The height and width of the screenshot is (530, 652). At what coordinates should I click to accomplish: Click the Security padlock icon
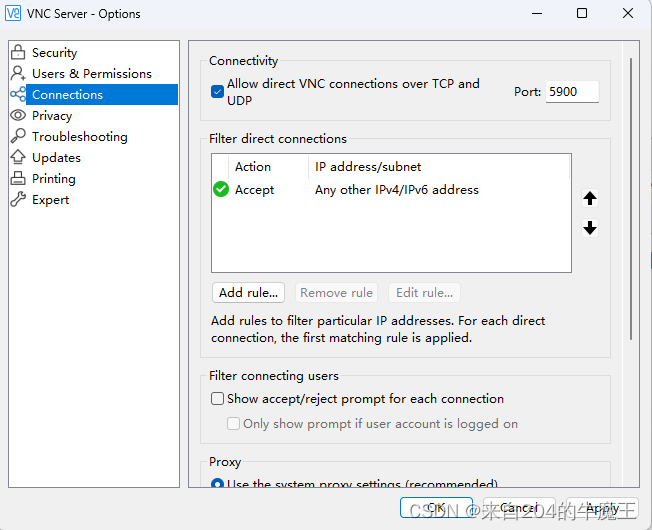pyautogui.click(x=18, y=52)
